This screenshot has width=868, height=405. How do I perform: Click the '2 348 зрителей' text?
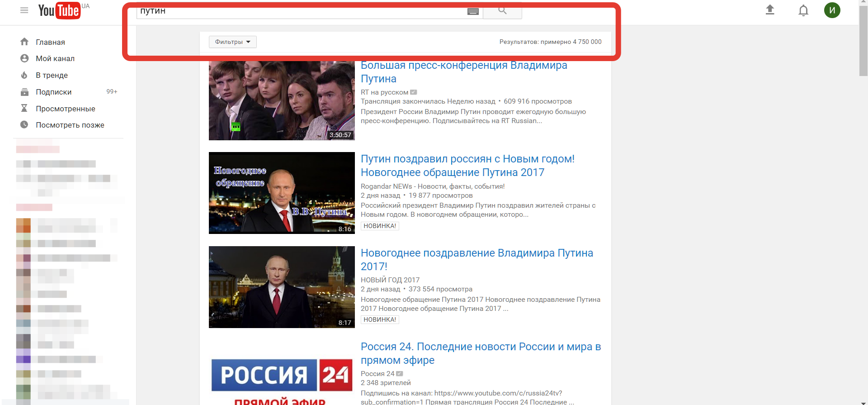point(386,383)
